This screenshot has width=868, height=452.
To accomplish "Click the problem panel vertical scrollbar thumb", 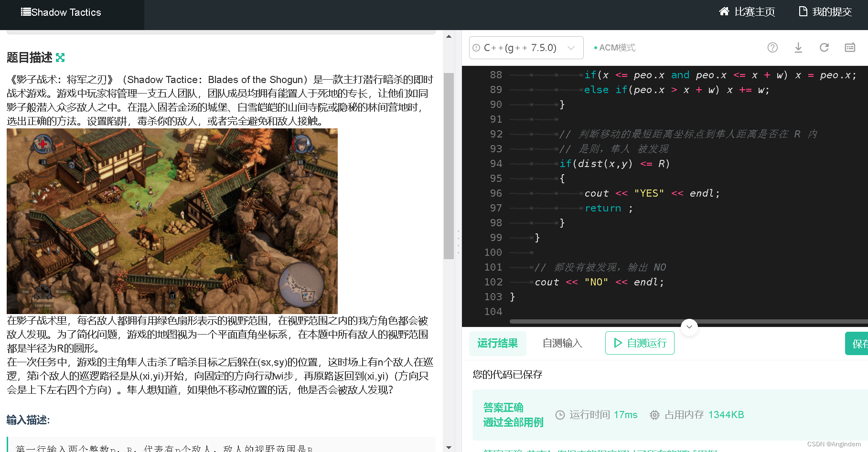I will pos(449,166).
